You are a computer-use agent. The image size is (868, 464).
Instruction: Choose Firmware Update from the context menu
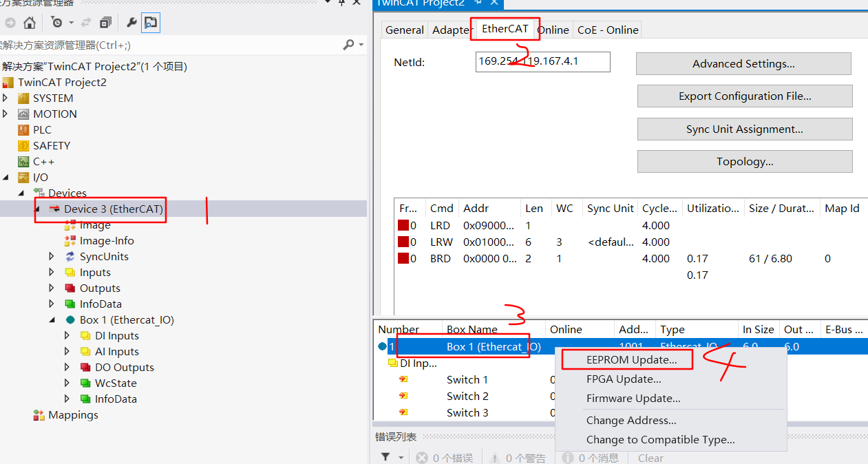pos(633,399)
